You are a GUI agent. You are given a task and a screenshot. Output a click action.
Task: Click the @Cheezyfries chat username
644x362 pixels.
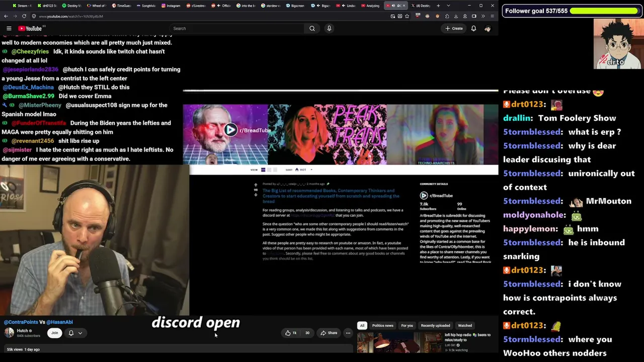pyautogui.click(x=30, y=52)
